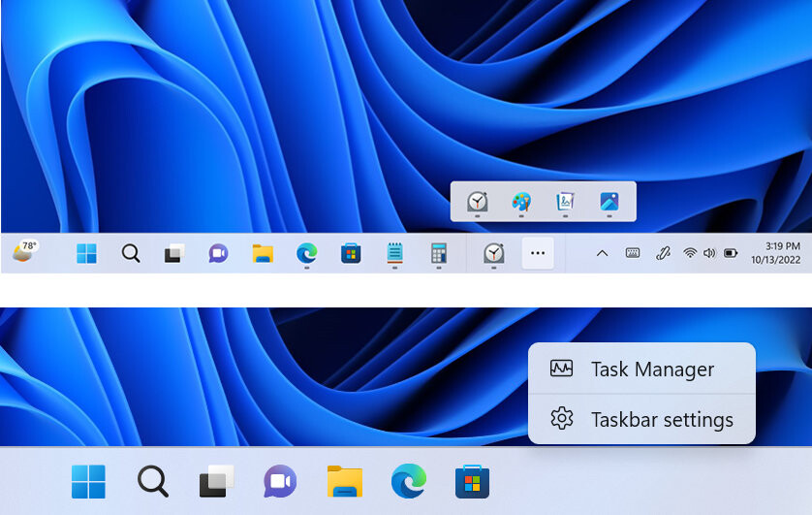
Task: Click the Wi-Fi network tray icon
Action: [690, 253]
